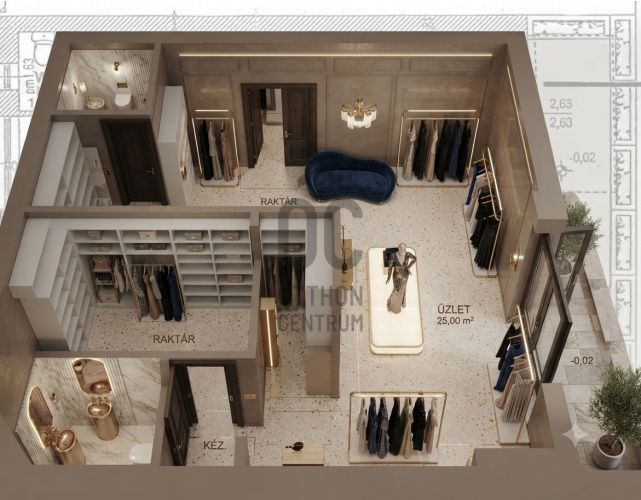Click the lower RAKTÁR storage room label
This screenshot has height=500, width=641.
174,339
